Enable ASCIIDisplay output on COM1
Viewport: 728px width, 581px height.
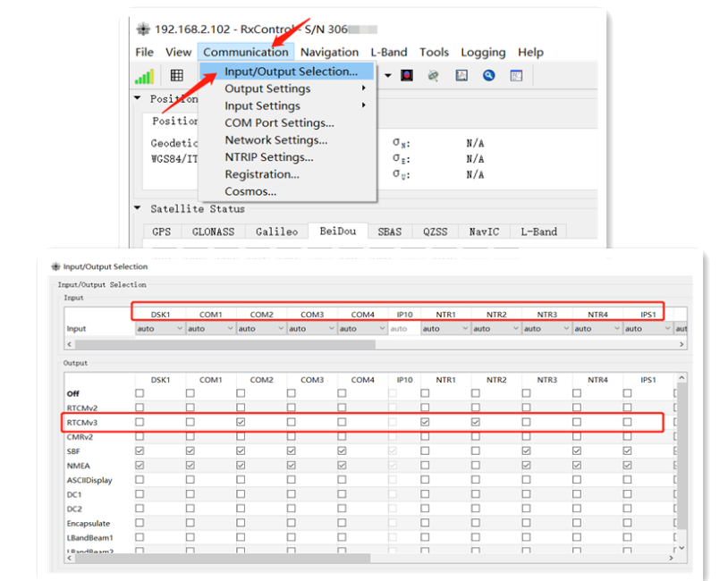(190, 479)
